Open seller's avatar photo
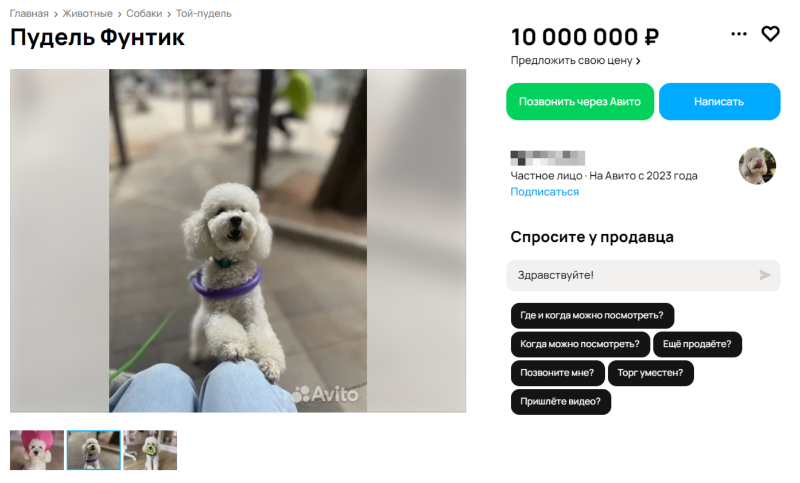 pyautogui.click(x=757, y=166)
